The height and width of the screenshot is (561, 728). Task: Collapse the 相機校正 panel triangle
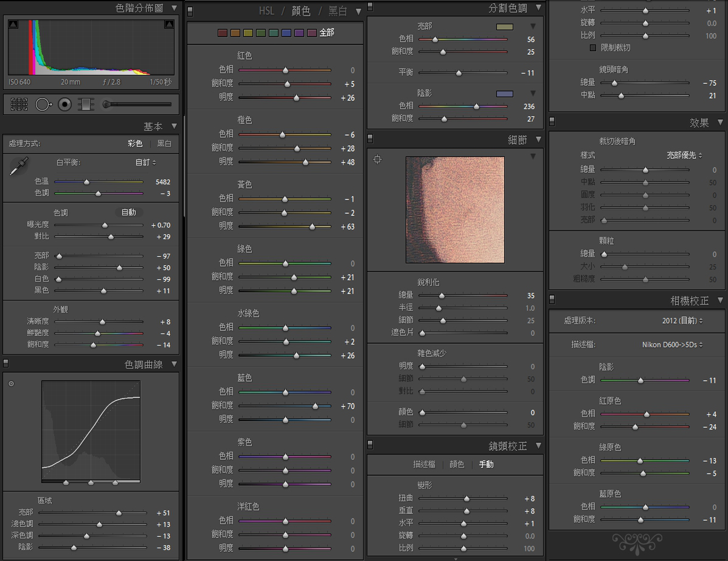721,301
